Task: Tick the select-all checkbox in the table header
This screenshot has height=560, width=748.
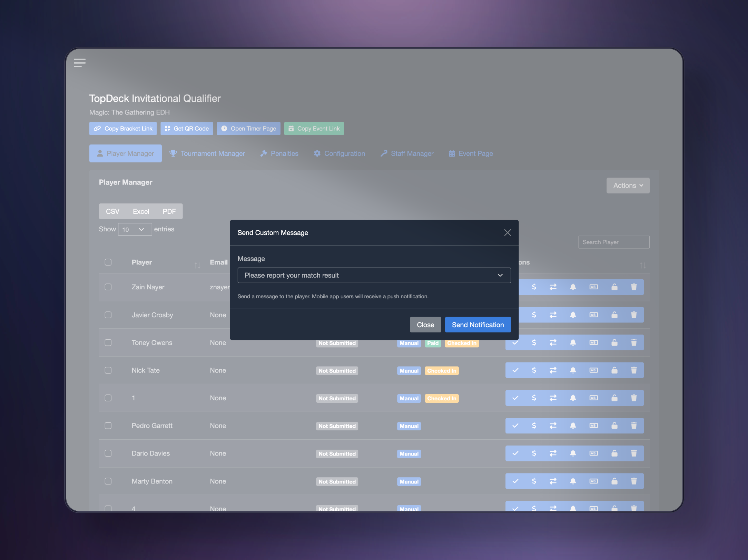Action: coord(108,262)
